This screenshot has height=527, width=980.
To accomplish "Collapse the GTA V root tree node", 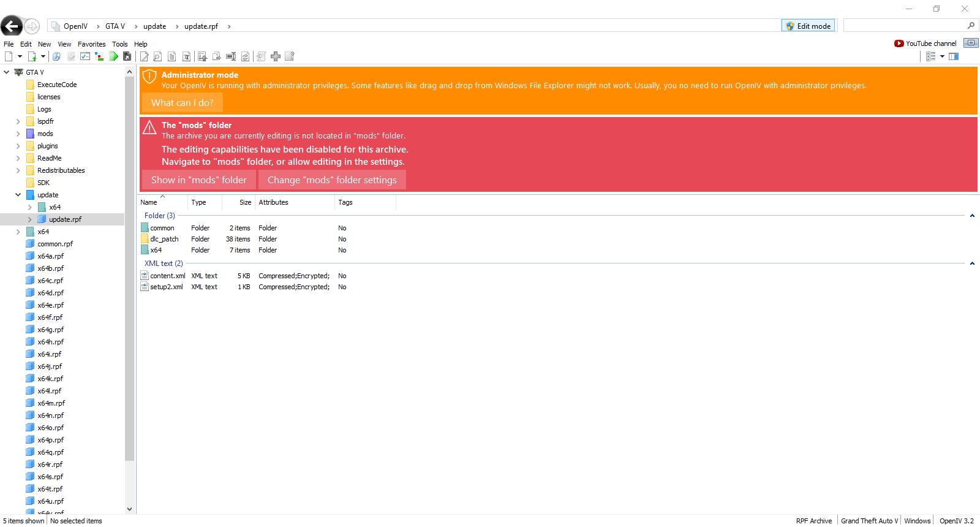I will click(x=7, y=72).
